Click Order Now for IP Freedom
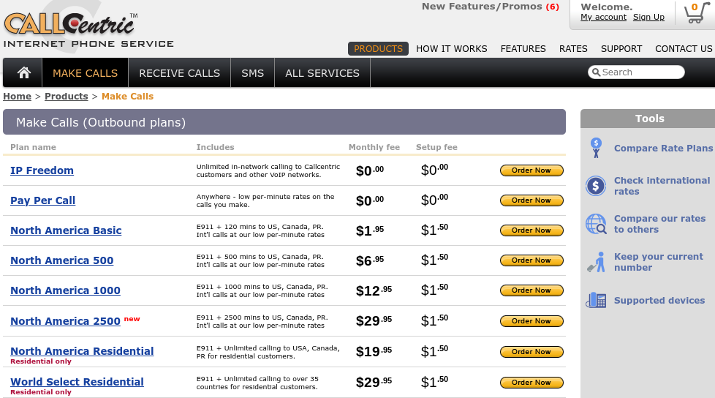This screenshot has height=398, width=715. [x=532, y=170]
